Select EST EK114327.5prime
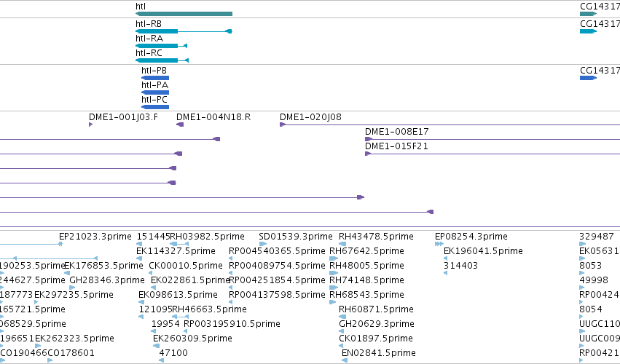The height and width of the screenshot is (364, 620). [176, 251]
